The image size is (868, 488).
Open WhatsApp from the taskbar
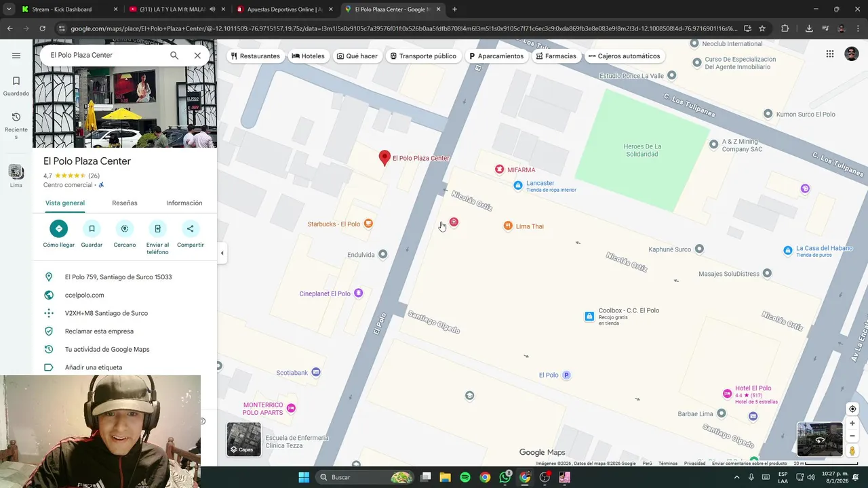(x=505, y=477)
